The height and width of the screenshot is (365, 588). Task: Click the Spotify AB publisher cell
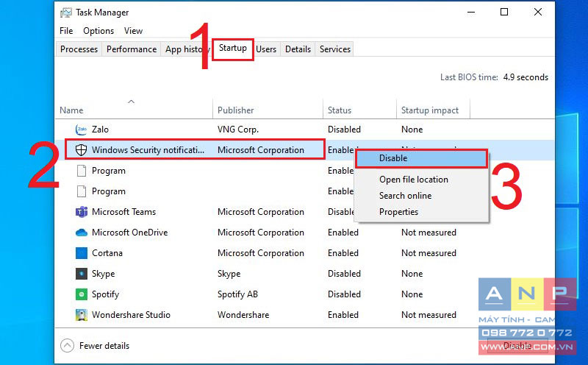(237, 294)
